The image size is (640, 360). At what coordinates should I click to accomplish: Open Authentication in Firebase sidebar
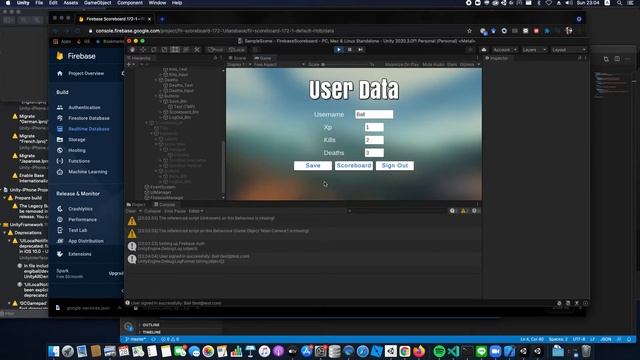coord(84,107)
